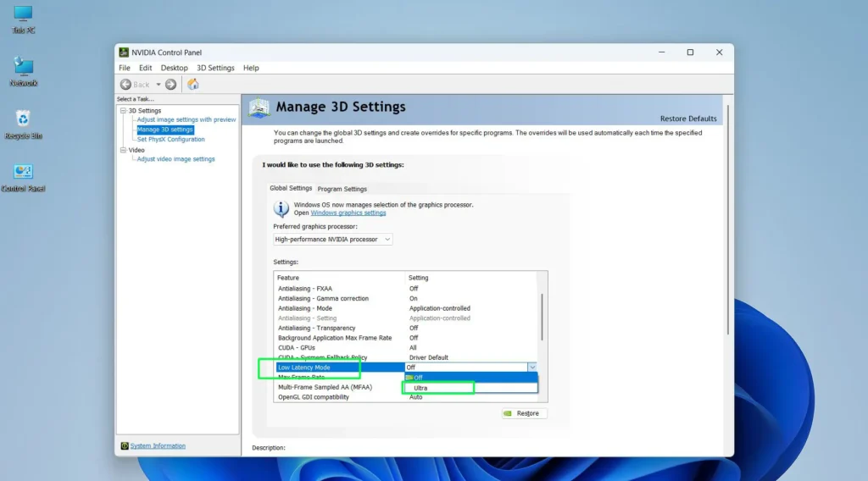Open the File menu

(125, 68)
